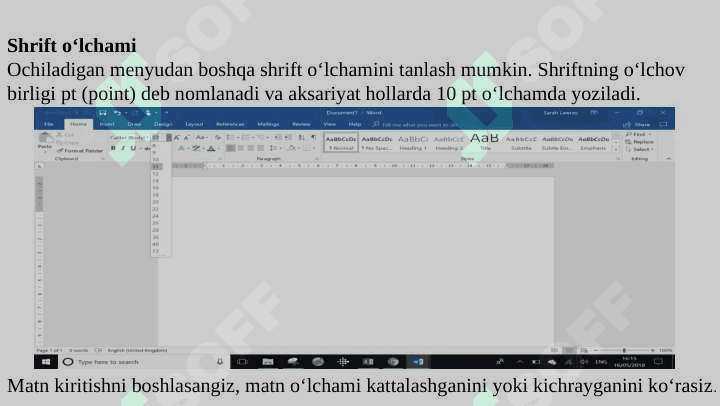Open the Change Case Aa dropdown

tap(201, 137)
